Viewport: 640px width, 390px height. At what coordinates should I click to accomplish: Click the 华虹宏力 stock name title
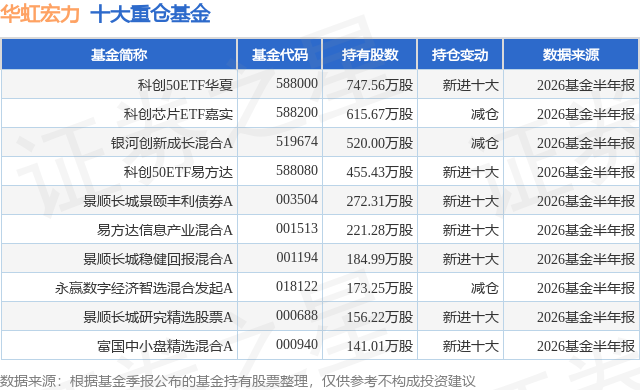[x=40, y=14]
